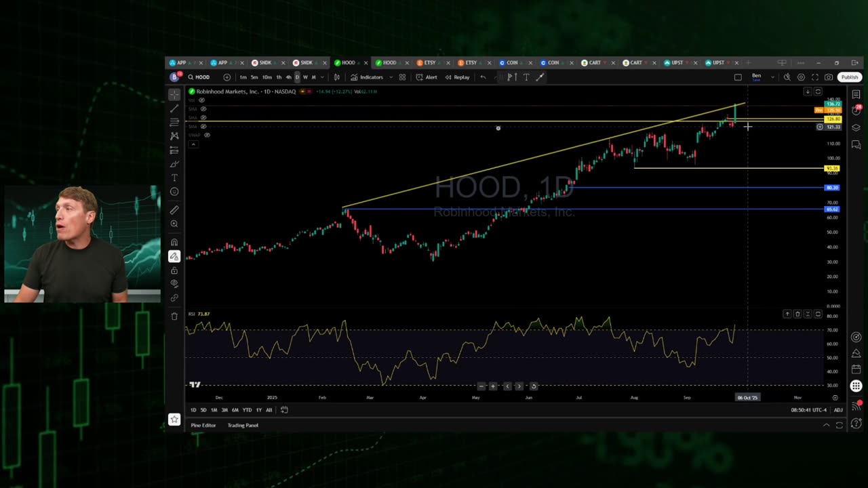Set date range to YTD
This screenshot has height=488, width=868.
click(x=247, y=410)
